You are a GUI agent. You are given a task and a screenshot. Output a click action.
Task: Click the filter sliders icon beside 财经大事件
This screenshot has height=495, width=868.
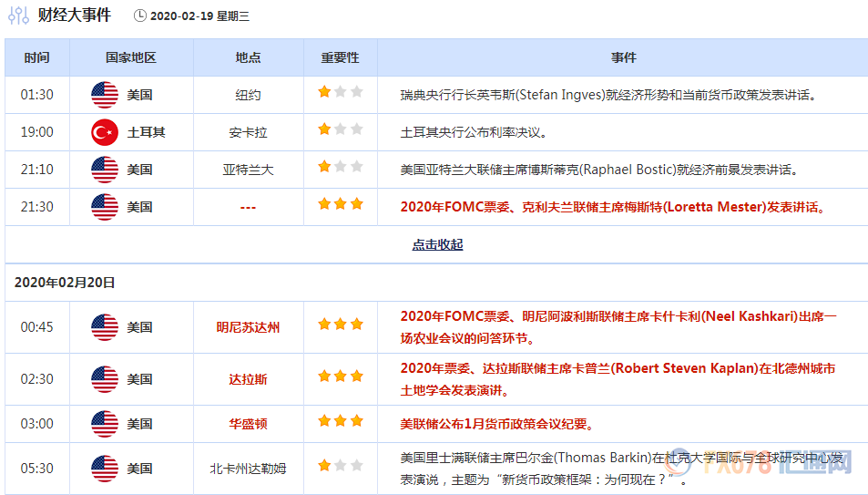(17, 15)
